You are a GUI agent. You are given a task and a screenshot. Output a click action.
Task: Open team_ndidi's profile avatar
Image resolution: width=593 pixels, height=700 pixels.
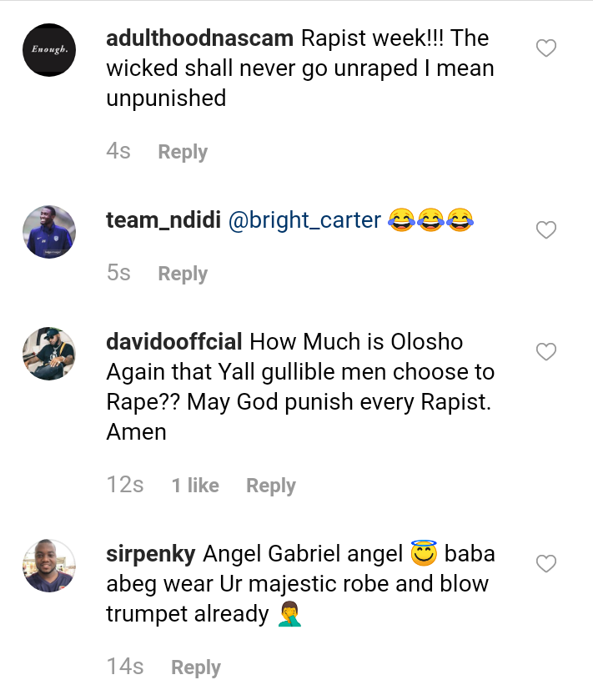[x=49, y=232]
